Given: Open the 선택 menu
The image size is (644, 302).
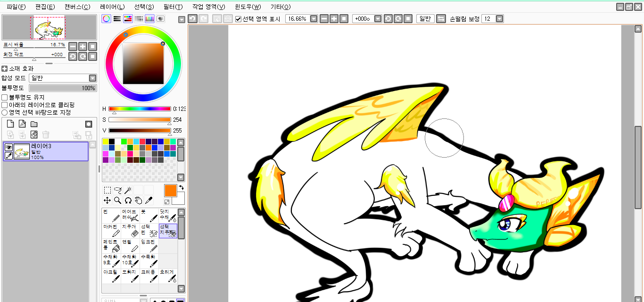Looking at the screenshot, I should (144, 7).
